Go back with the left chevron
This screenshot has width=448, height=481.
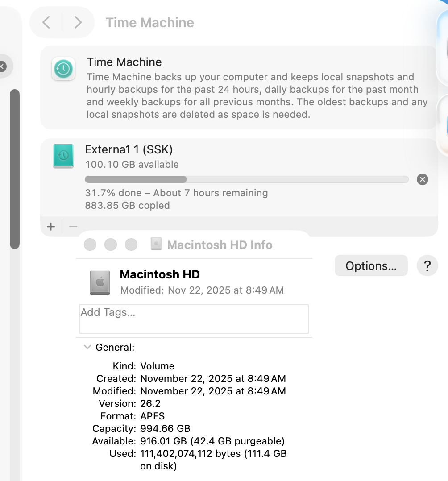[x=46, y=22]
